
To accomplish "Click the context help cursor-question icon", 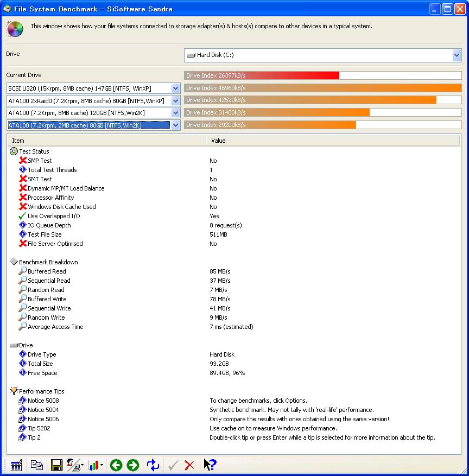I will (210, 465).
